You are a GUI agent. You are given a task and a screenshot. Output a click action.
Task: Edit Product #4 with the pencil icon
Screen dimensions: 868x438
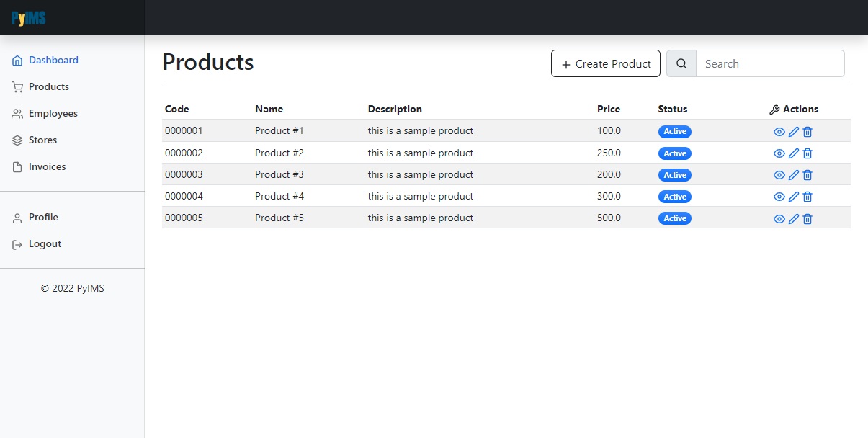(794, 197)
